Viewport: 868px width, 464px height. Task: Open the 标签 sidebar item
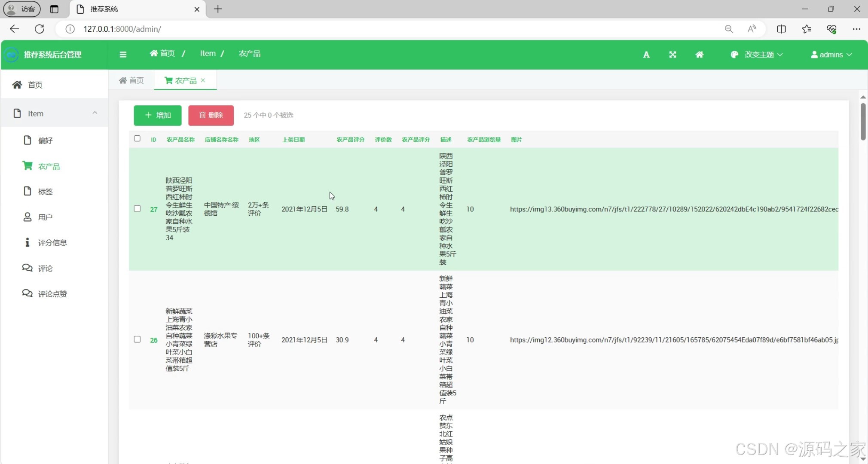pyautogui.click(x=55, y=192)
